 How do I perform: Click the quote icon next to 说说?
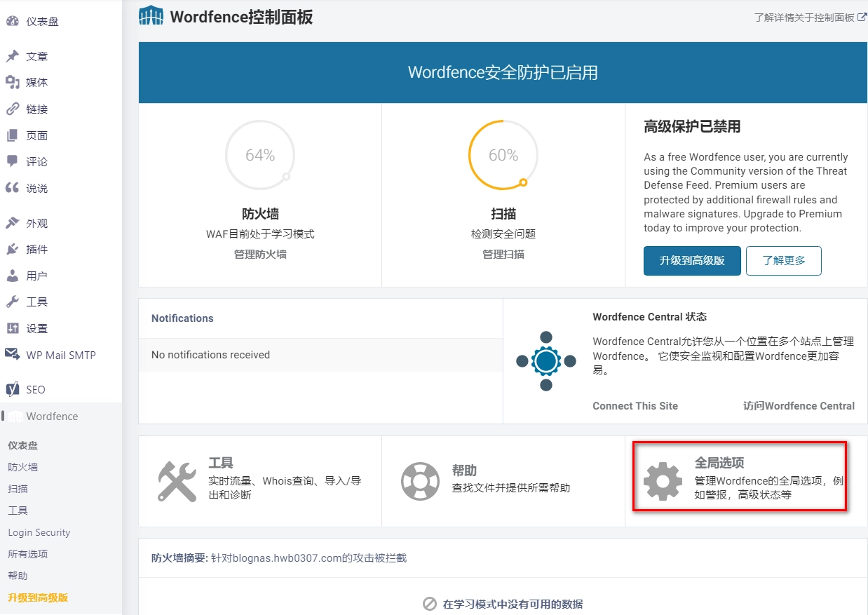(12, 188)
